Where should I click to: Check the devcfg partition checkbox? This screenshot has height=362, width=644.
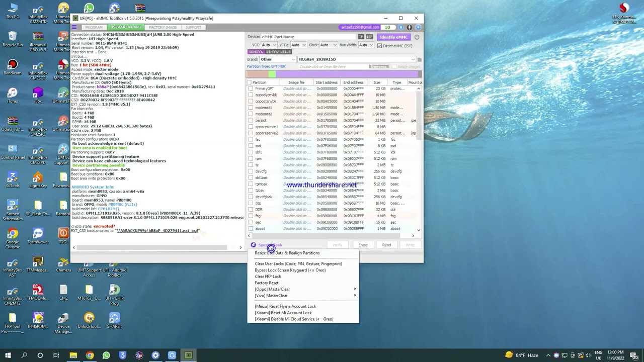251,171
